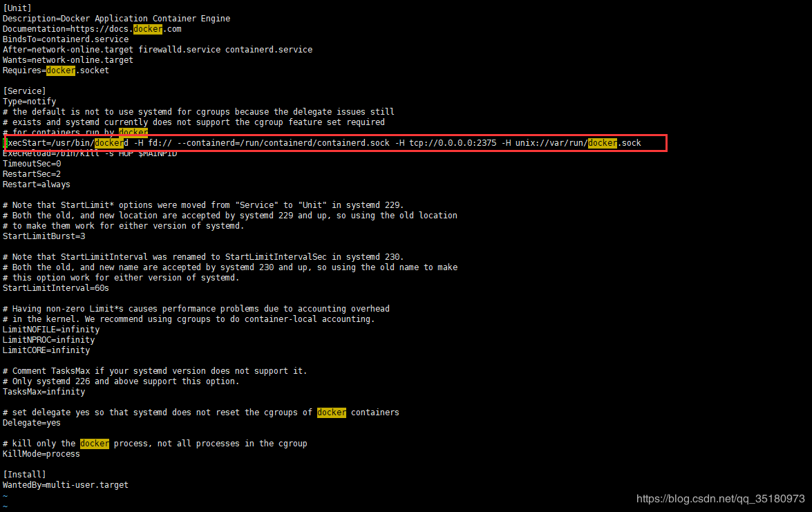The width and height of the screenshot is (812, 512).
Task: Place cursor on 'StartLimitBurst=3'
Action: pyautogui.click(x=44, y=236)
